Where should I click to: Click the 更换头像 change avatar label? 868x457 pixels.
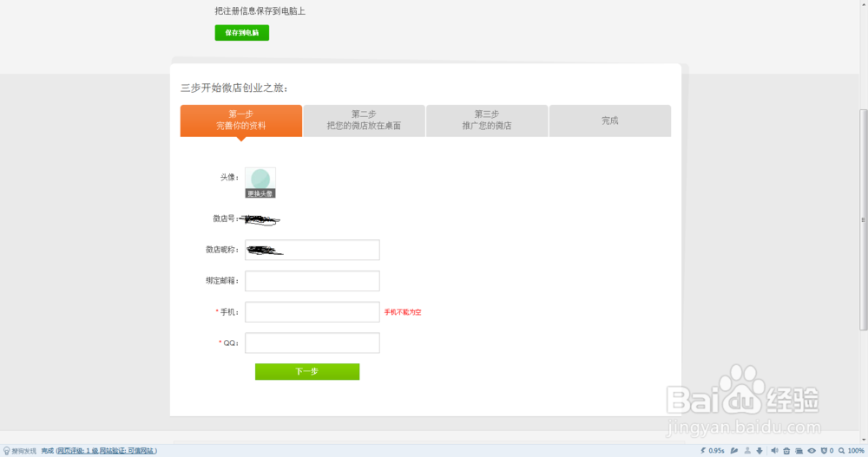pos(260,193)
